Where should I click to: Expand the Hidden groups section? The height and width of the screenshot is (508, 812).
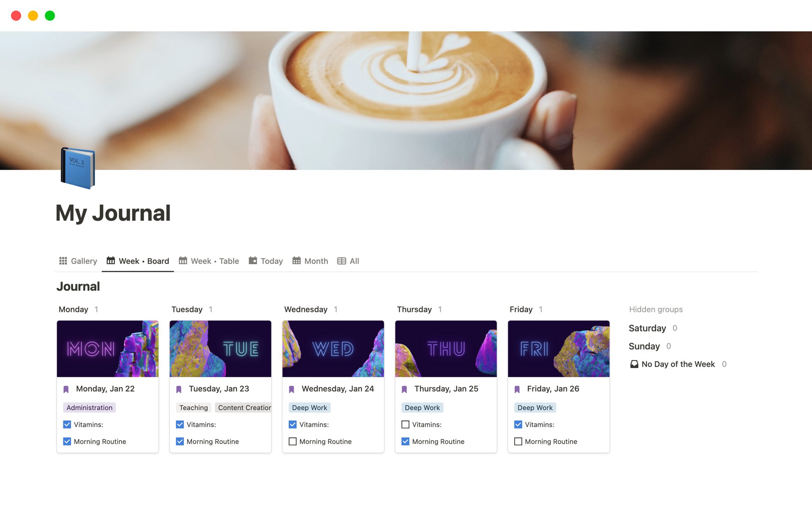(x=656, y=309)
